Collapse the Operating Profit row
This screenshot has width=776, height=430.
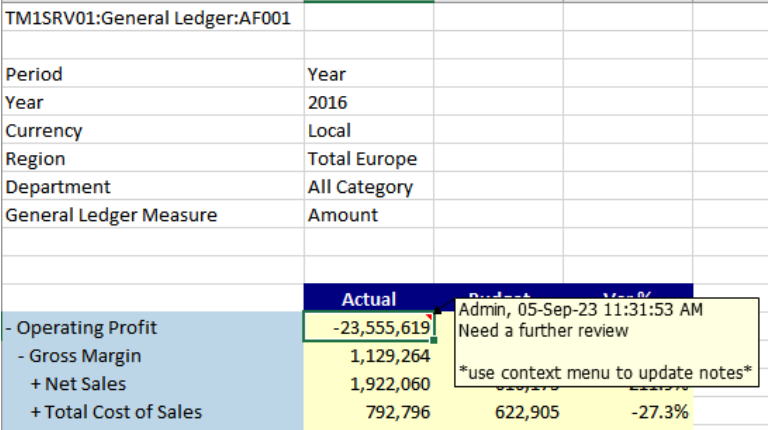click(x=8, y=328)
